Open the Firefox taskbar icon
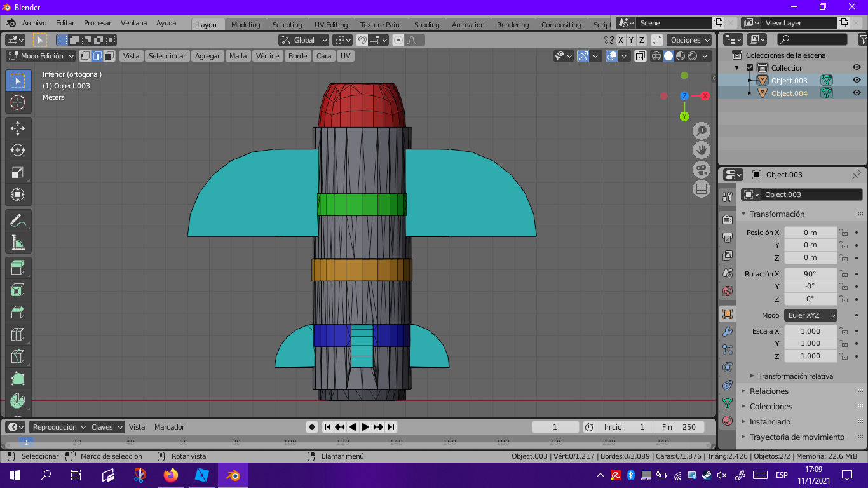This screenshot has width=868, height=488. click(170, 475)
